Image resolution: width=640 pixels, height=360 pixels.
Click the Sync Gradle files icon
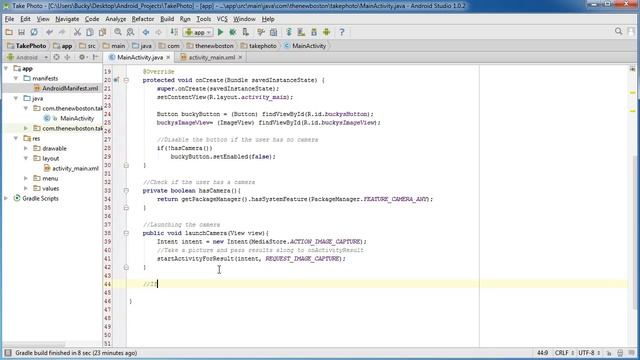point(289,32)
